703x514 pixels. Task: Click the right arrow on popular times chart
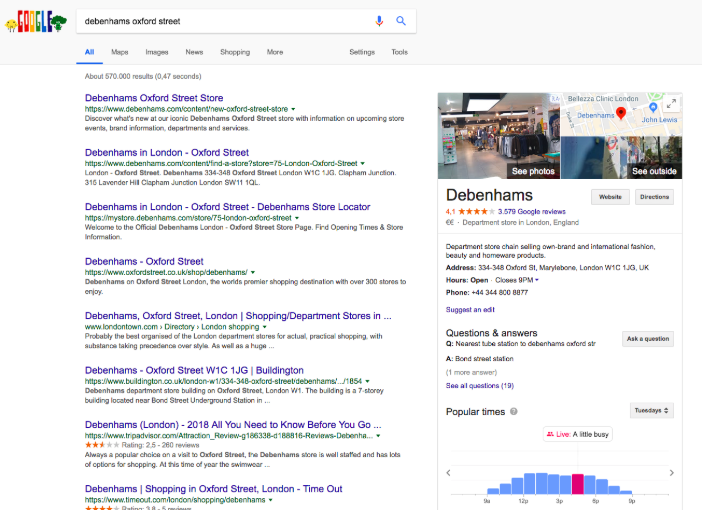(x=672, y=473)
